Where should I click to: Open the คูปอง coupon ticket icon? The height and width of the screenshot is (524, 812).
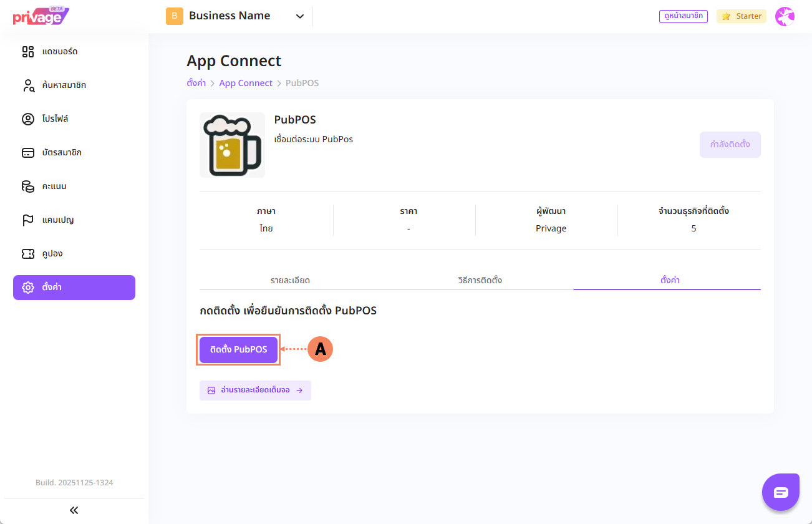[x=28, y=254]
